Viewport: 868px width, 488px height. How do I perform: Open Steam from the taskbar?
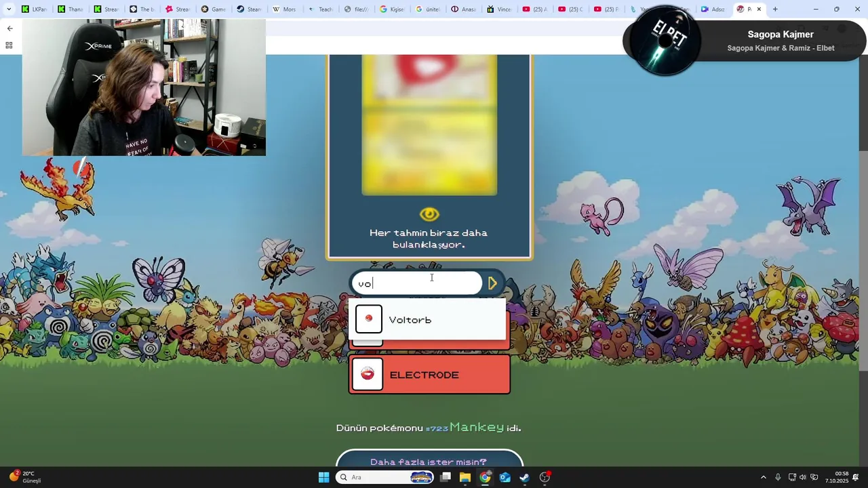tap(524, 477)
